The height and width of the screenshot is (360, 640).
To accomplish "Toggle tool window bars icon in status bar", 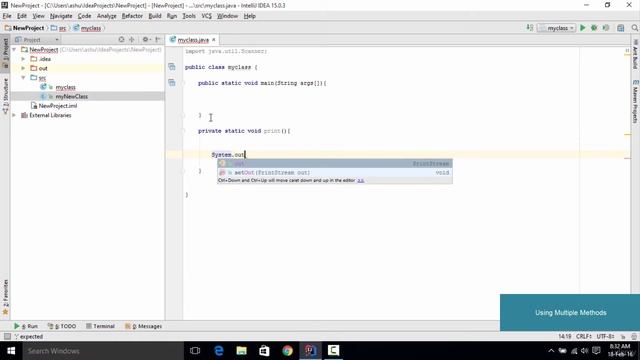I will click(7, 336).
